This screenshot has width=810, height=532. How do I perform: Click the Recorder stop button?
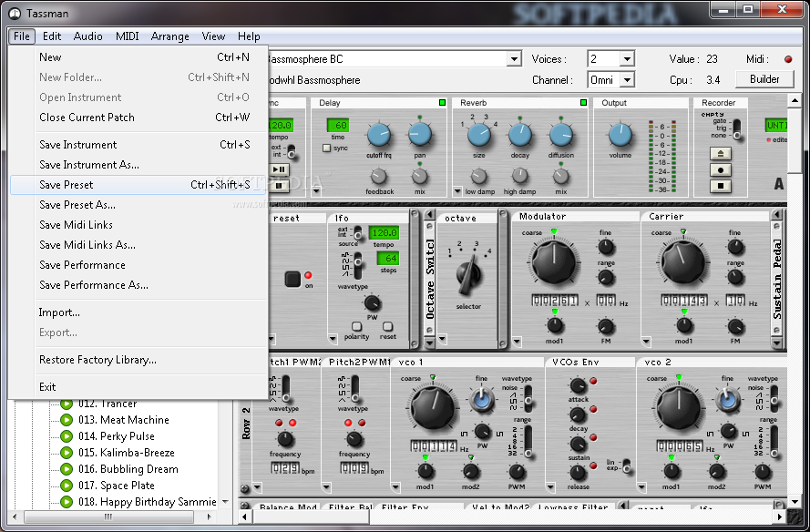point(720,186)
